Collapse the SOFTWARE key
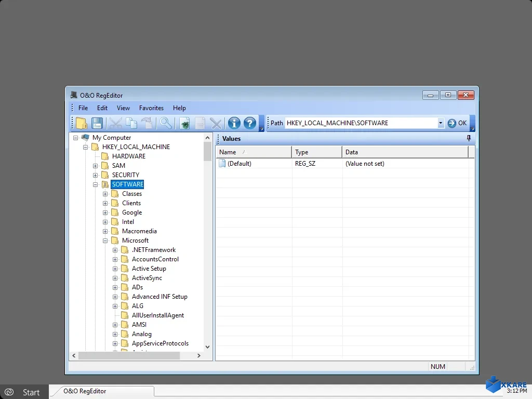Screen dimensions: 532x399 click(x=96, y=184)
